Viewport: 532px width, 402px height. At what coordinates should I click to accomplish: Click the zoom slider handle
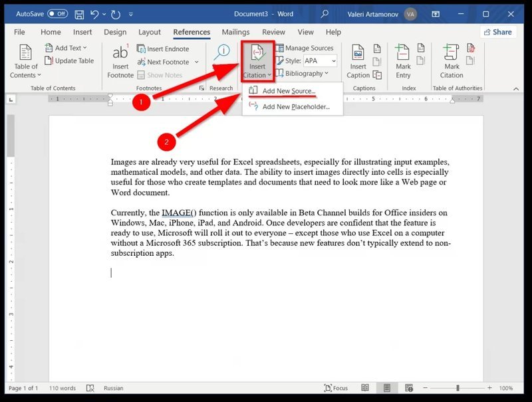458,388
